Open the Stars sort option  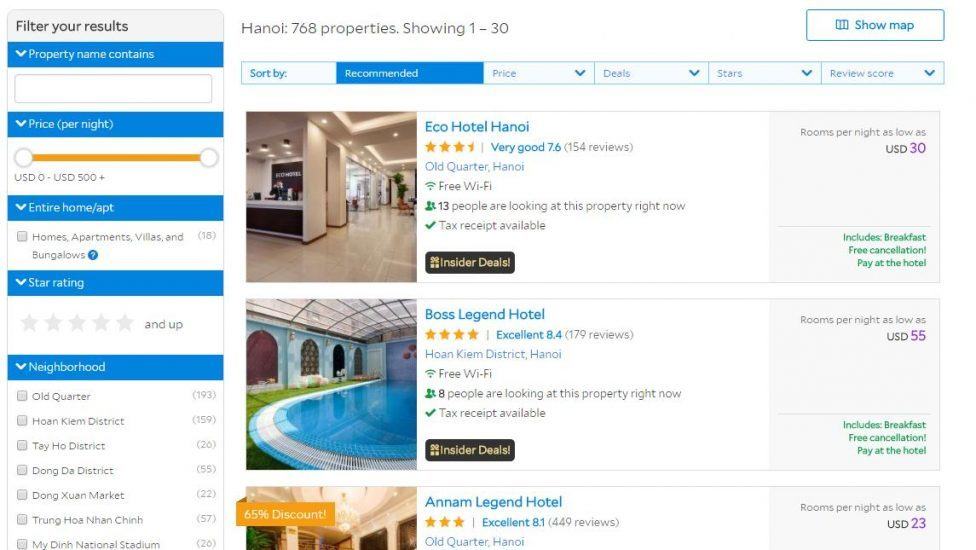[x=765, y=73]
